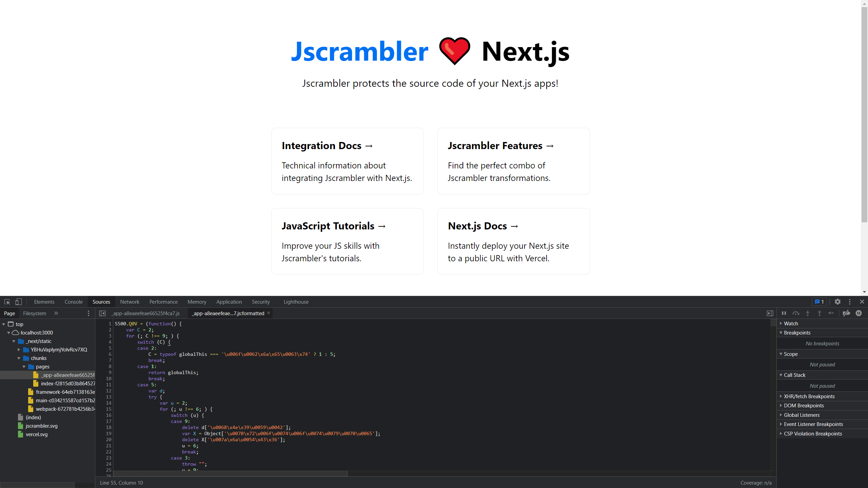Collapse the top frame tree node
Image resolution: width=868 pixels, height=488 pixels.
tap(4, 324)
